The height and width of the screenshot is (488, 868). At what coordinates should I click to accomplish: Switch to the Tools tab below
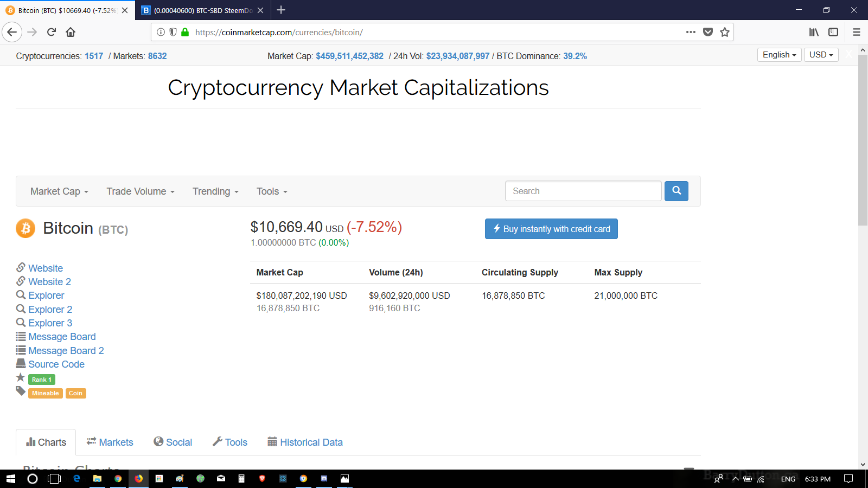(230, 442)
